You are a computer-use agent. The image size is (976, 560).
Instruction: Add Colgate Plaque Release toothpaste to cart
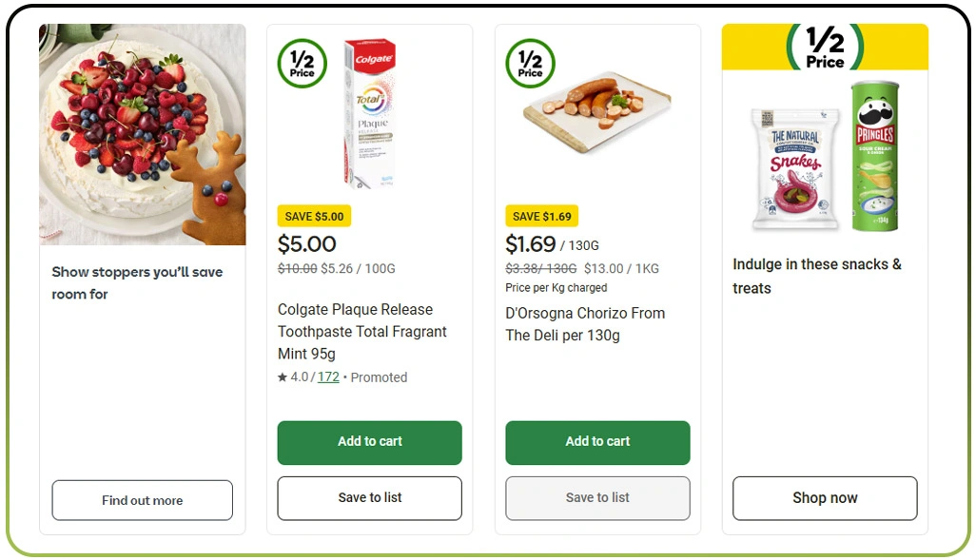tap(369, 442)
